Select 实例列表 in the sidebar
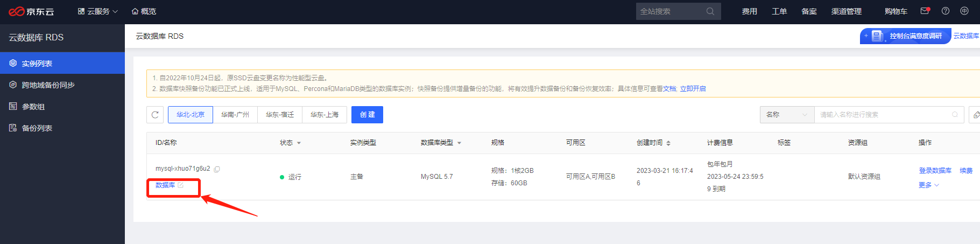The height and width of the screenshot is (244, 980). click(62, 63)
